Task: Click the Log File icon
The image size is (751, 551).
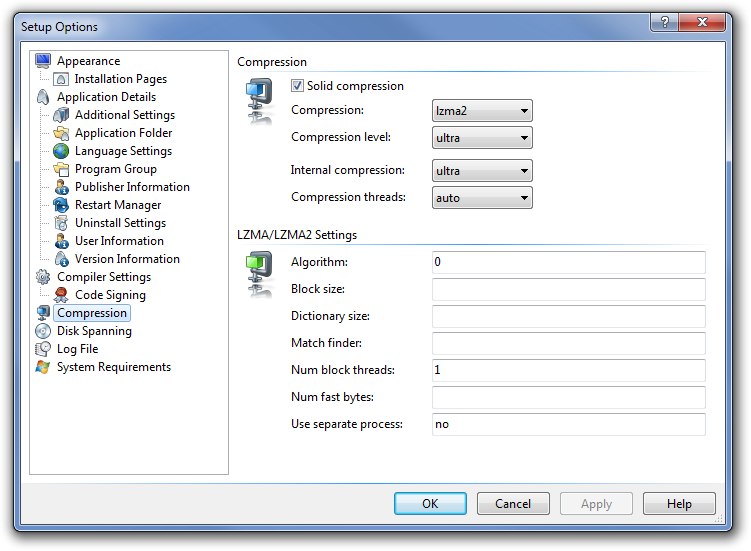Action: point(43,349)
